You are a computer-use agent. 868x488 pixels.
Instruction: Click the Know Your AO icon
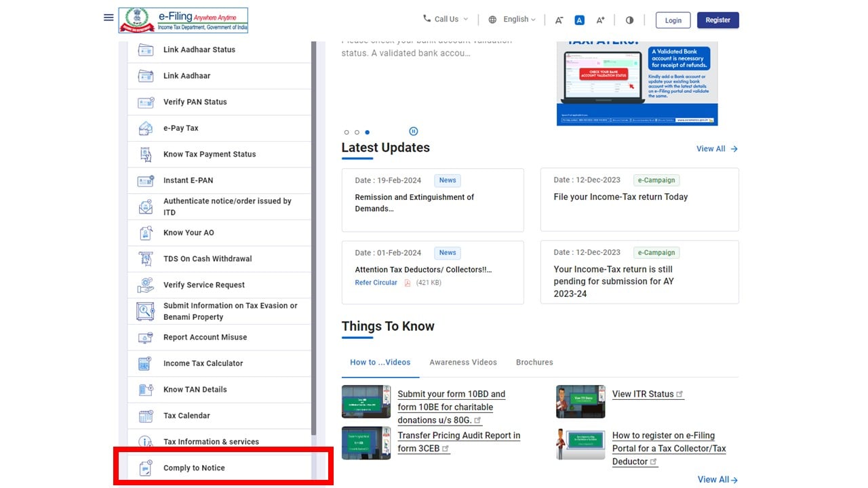[146, 232]
